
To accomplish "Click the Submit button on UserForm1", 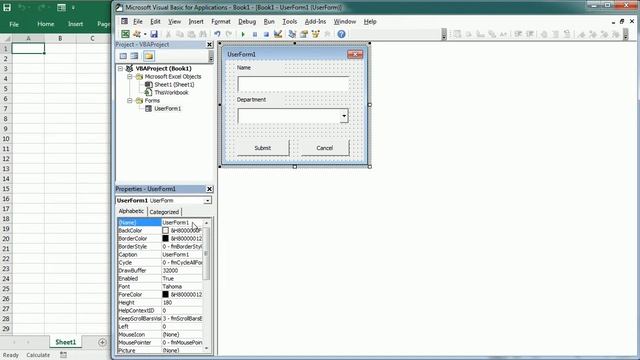I will click(263, 148).
